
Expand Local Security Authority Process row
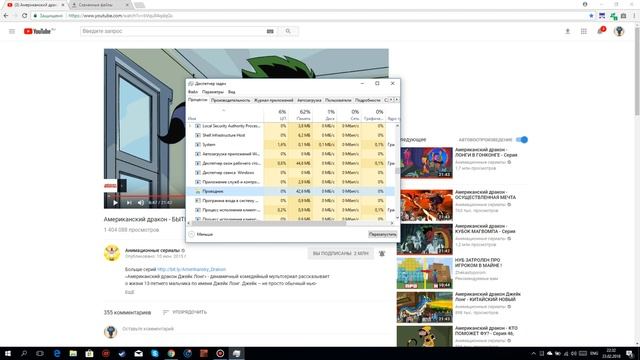point(190,126)
